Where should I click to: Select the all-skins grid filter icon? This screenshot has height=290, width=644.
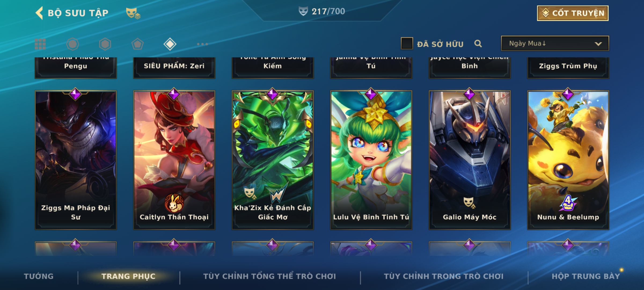point(40,44)
